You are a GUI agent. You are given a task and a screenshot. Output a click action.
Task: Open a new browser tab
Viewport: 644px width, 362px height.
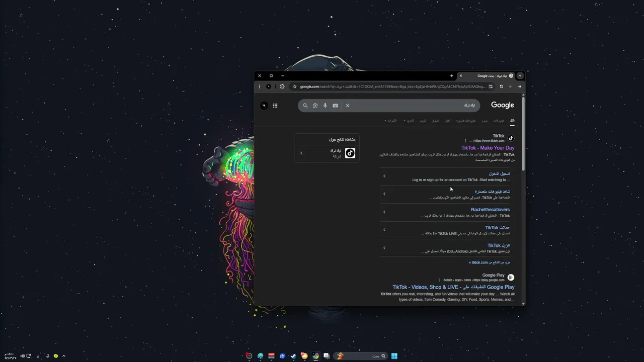452,76
